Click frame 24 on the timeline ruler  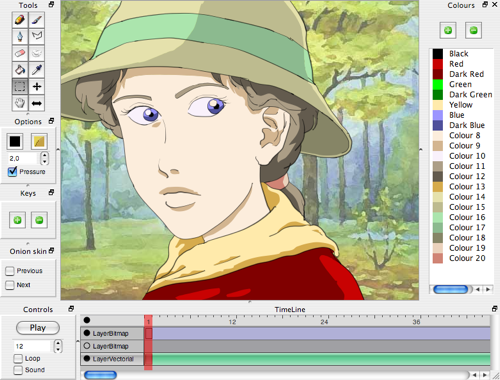click(x=324, y=322)
